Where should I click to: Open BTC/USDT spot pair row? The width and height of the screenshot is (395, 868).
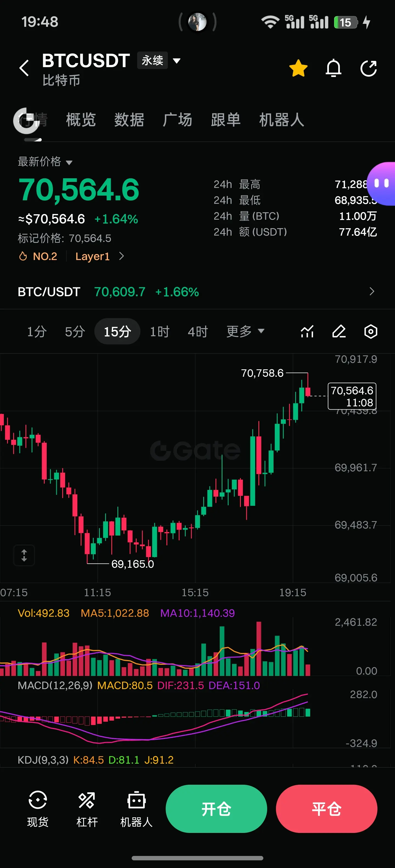197,292
